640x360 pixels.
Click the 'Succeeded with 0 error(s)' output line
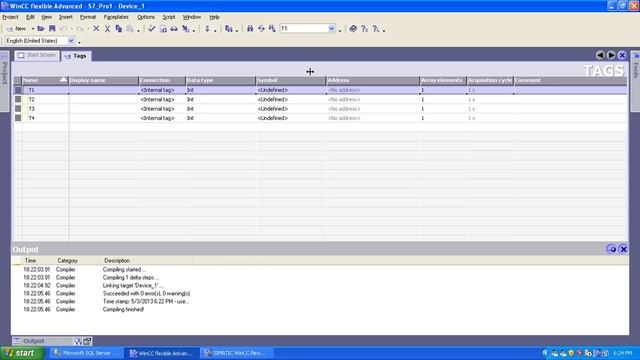click(x=146, y=293)
